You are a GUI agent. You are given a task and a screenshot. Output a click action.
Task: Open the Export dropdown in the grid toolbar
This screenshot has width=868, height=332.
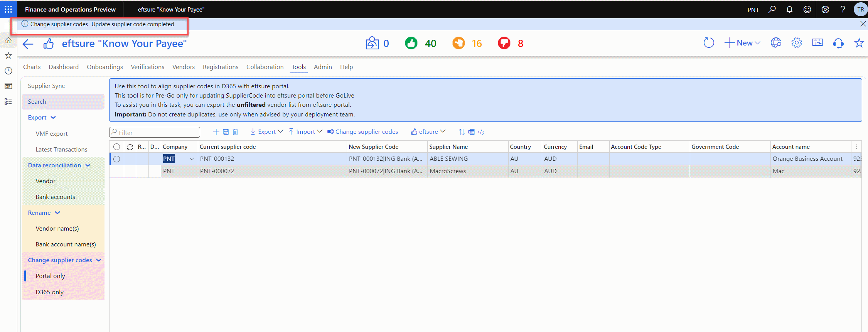point(267,132)
